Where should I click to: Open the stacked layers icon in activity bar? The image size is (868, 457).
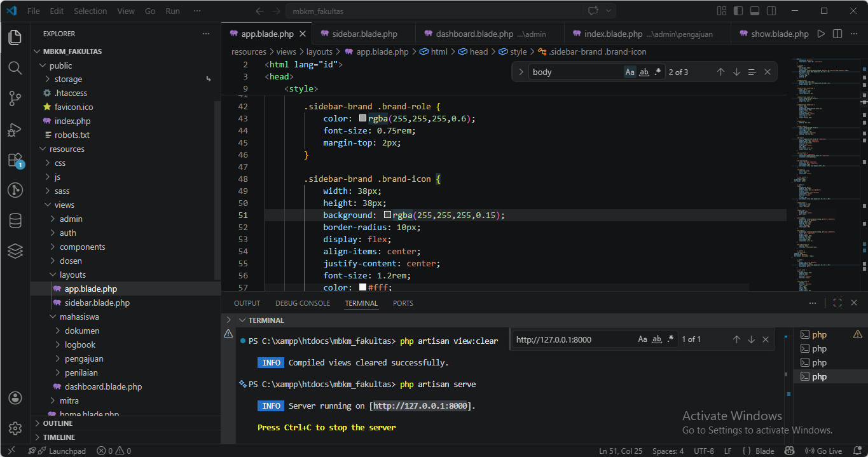[15, 251]
